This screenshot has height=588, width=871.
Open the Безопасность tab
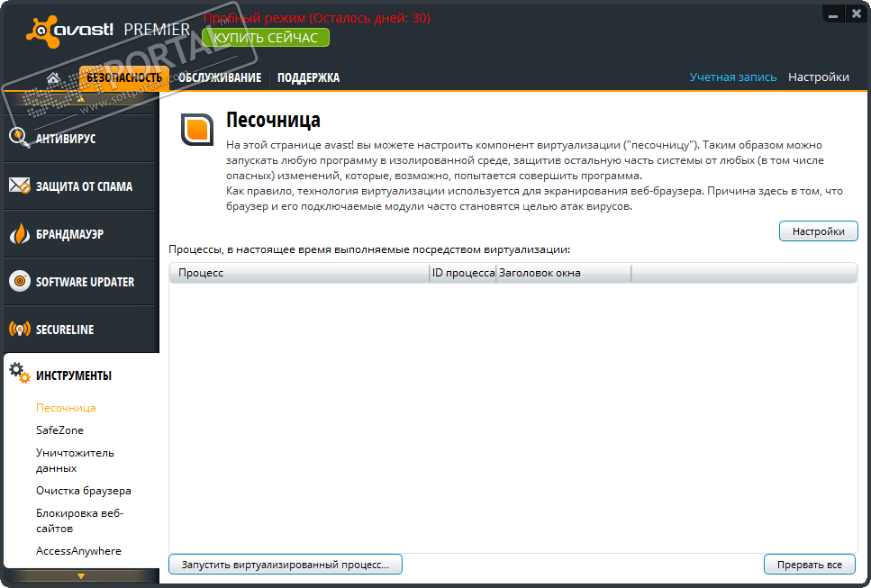tap(124, 77)
